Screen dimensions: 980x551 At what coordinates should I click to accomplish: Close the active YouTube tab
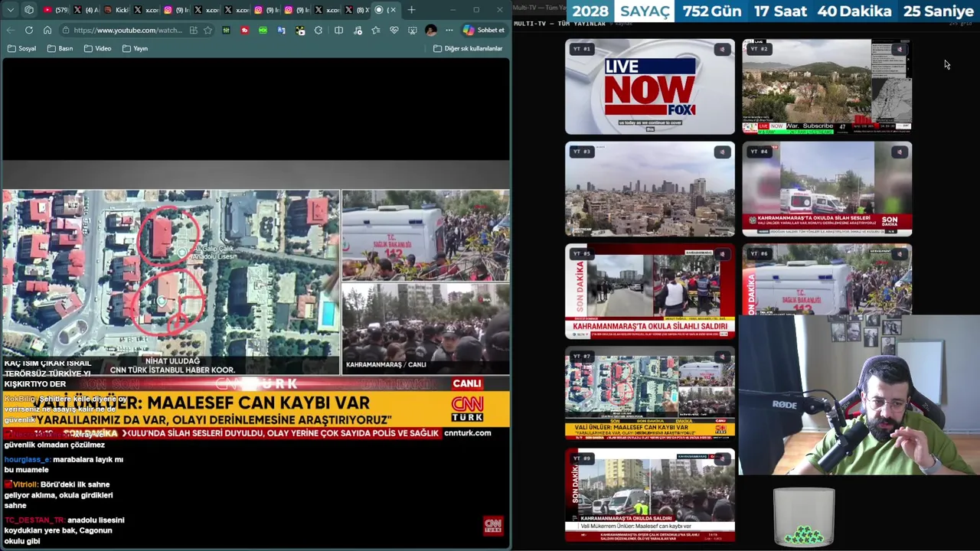tap(393, 10)
